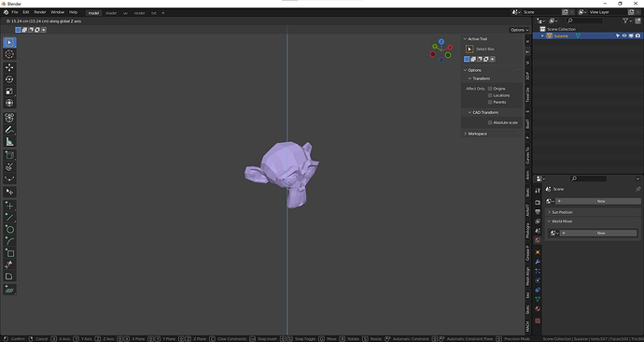The image size is (644, 342).
Task: Open the Options dropdown in viewport header
Action: (520, 30)
